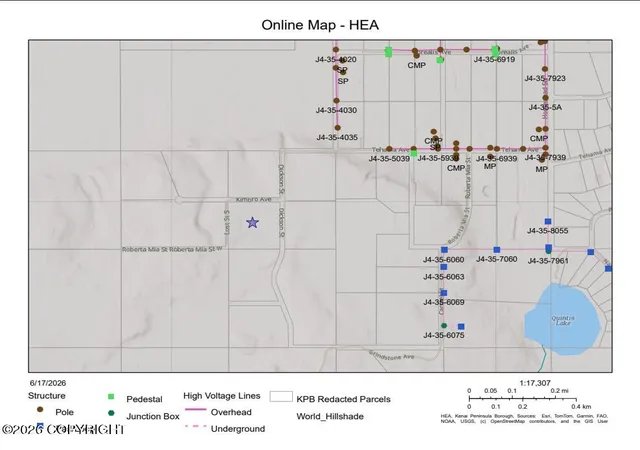
Task: Click the Kimbro Ave street label
Action: [253, 199]
